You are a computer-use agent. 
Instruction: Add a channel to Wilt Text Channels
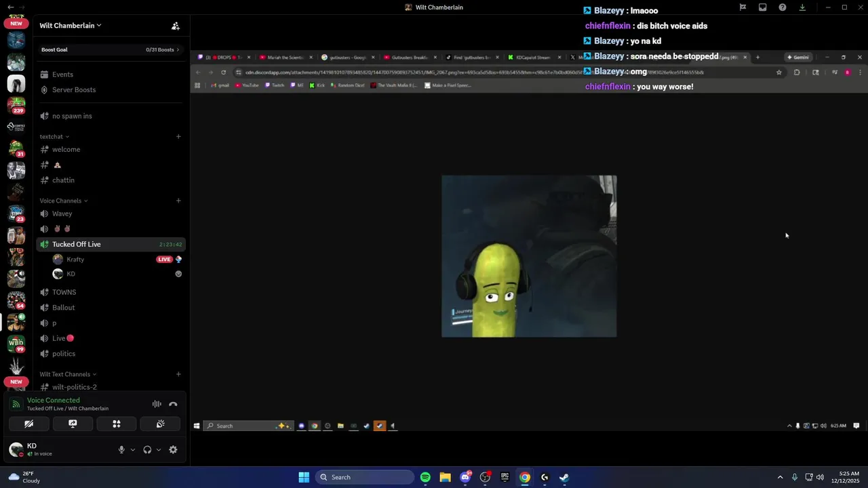pos(178,374)
